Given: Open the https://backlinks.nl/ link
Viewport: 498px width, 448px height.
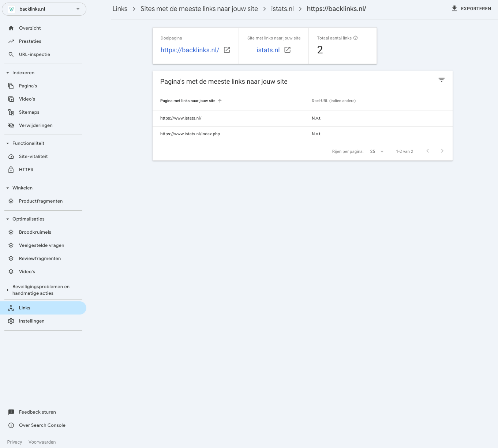Looking at the screenshot, I should tap(190, 50).
